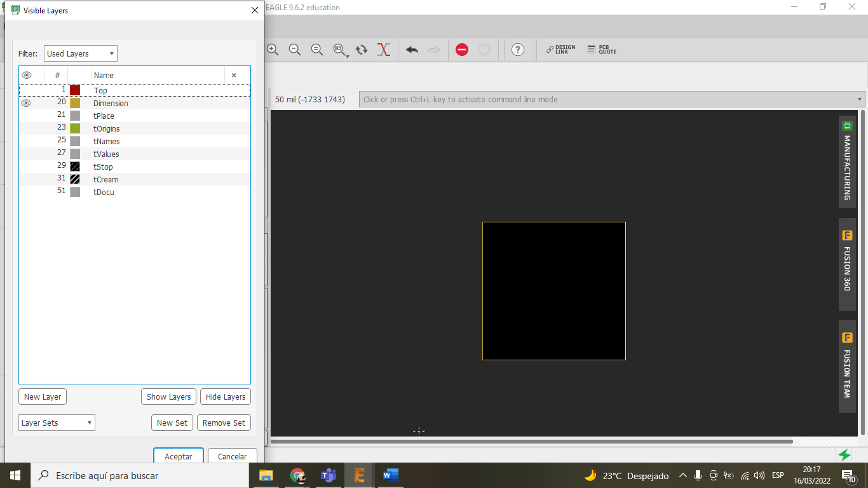This screenshot has width=868, height=488.
Task: Open the Layer Sets dropdown
Action: coord(57,423)
